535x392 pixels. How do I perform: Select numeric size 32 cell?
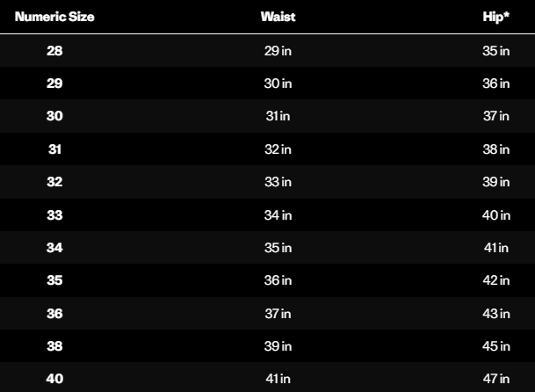click(54, 182)
